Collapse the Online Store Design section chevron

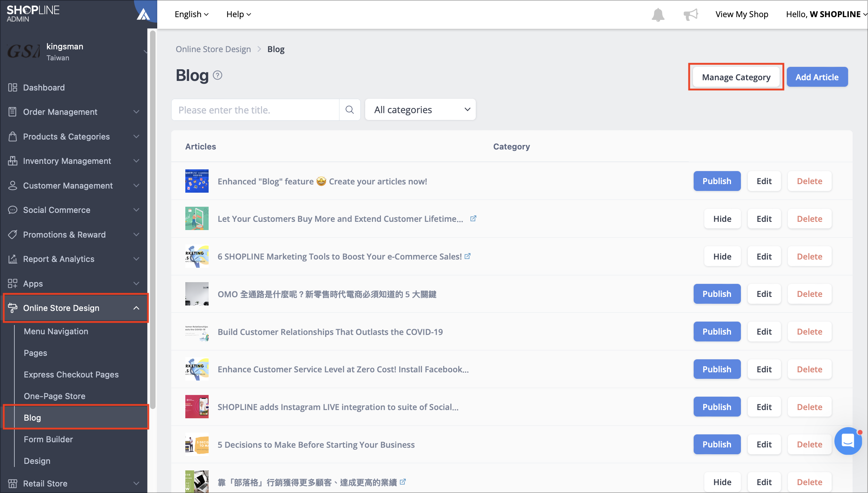[x=136, y=308]
